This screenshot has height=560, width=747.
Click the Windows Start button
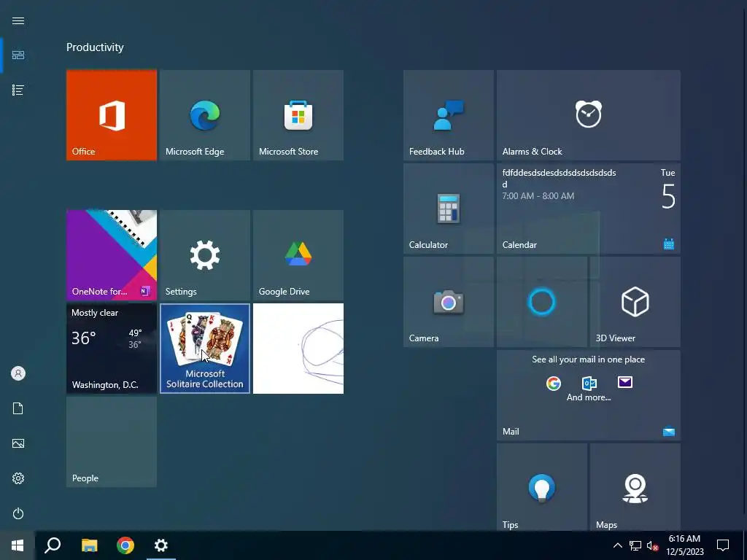pyautogui.click(x=18, y=545)
